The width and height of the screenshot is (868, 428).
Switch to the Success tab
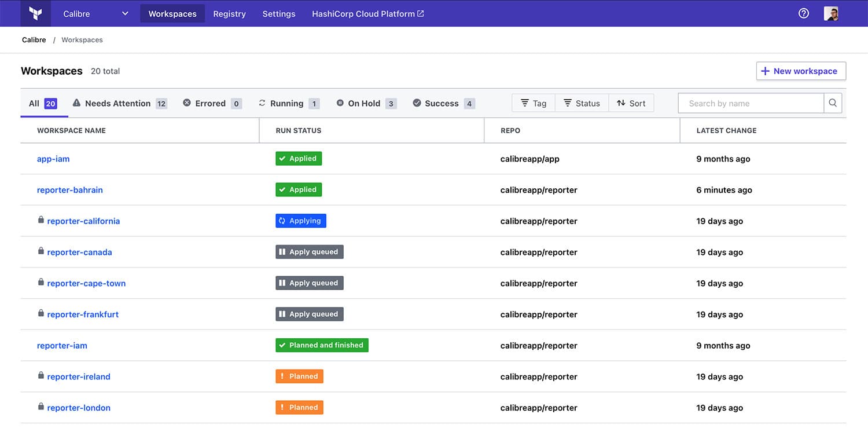[443, 103]
